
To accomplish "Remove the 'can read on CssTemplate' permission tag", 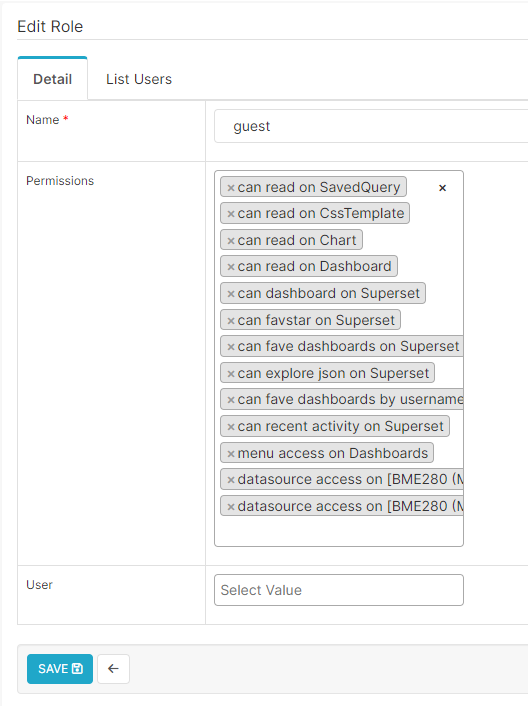I will [x=231, y=214].
